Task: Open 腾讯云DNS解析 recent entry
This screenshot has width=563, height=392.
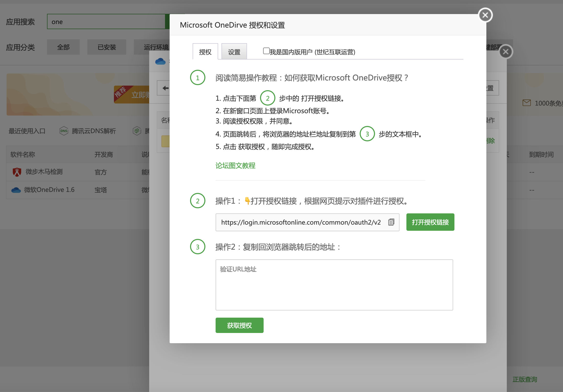Action: [93, 131]
